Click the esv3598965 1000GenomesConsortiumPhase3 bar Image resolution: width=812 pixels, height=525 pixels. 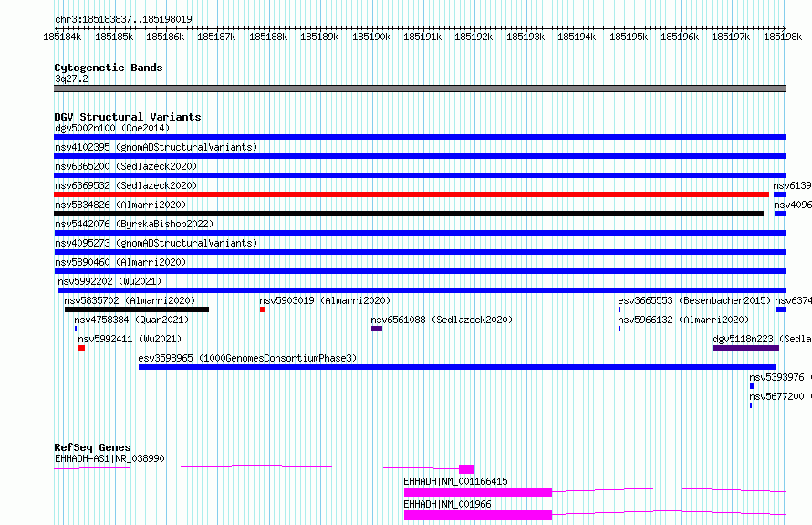(457, 367)
